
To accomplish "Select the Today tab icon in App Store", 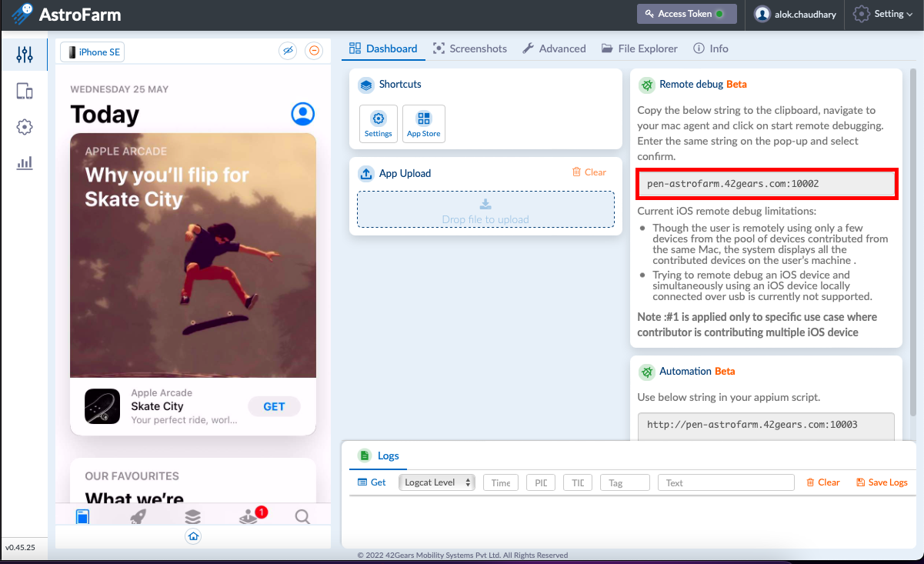I will coord(82,516).
